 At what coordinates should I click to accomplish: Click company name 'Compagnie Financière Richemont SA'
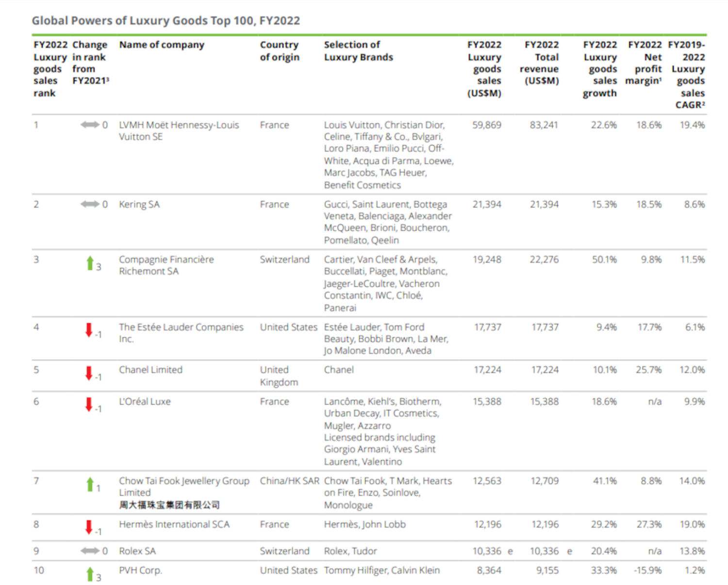(x=166, y=265)
